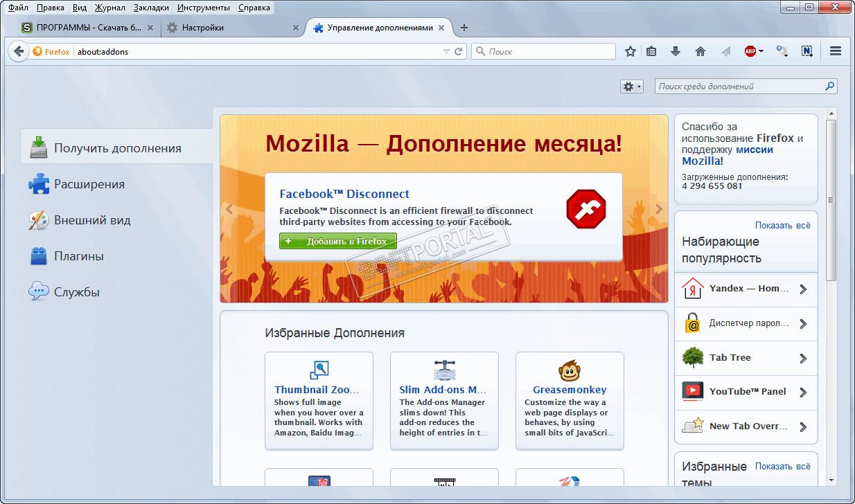Image resolution: width=855 pixels, height=504 pixels.
Task: Click the Tab Tree tree icon
Action: tap(693, 357)
